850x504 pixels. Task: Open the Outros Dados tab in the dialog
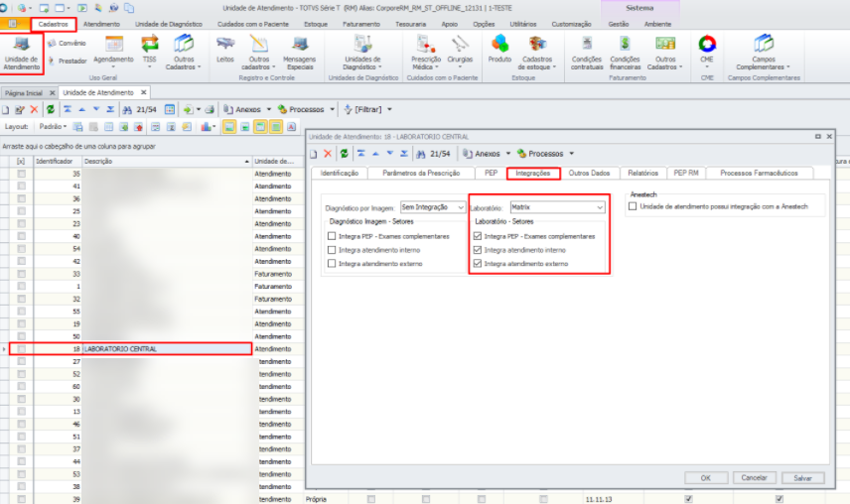coord(589,174)
